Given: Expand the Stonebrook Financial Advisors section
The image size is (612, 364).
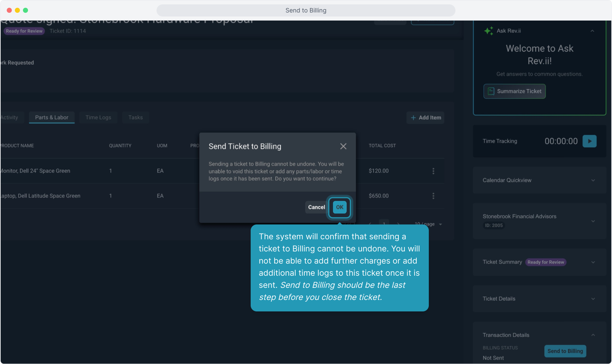Looking at the screenshot, I should 593,221.
